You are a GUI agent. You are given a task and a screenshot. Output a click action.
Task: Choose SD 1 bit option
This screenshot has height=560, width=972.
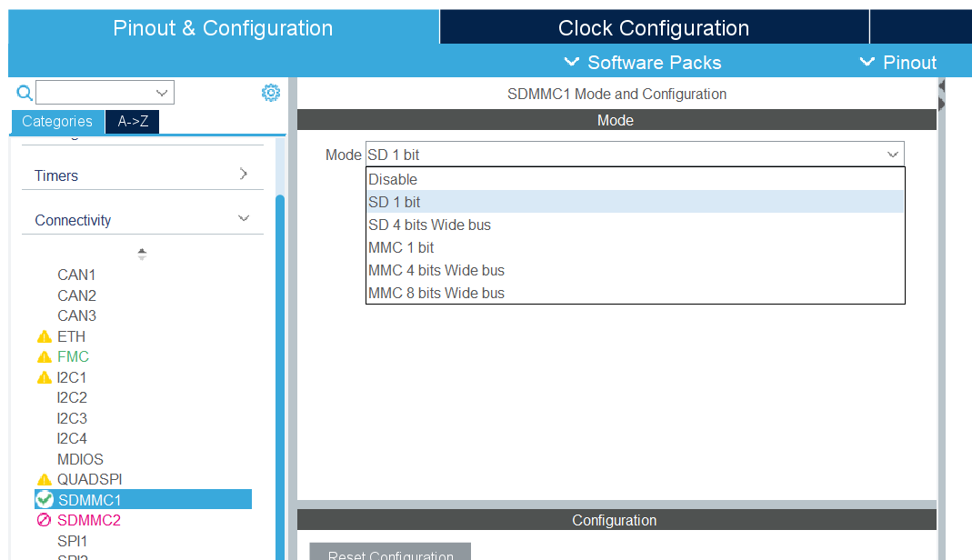pyautogui.click(x=635, y=202)
